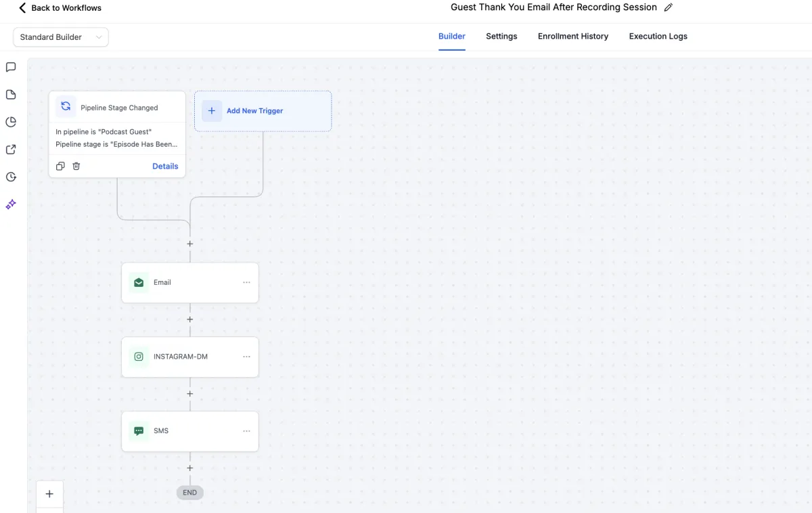Switch to the Settings tab
Viewport: 812px width, 513px height.
coord(501,37)
